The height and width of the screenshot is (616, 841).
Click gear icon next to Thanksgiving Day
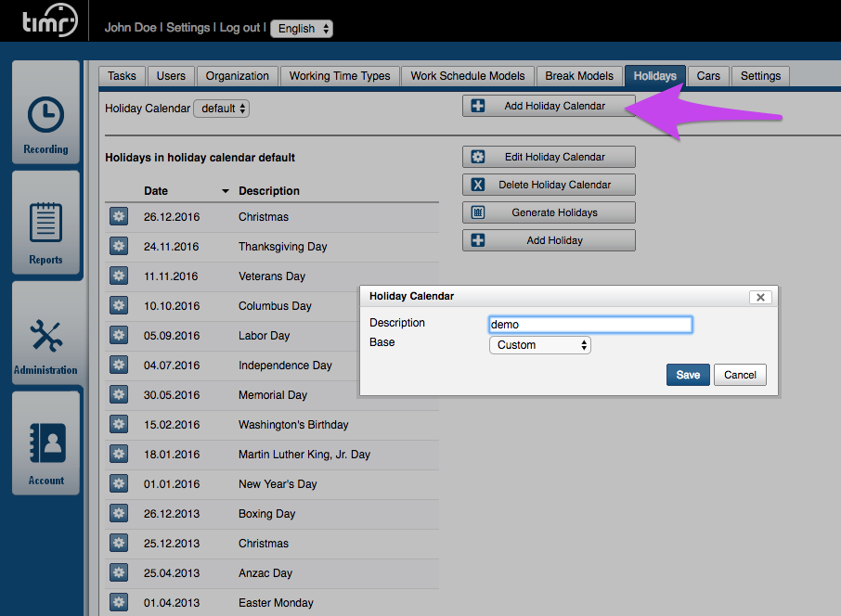coord(118,247)
